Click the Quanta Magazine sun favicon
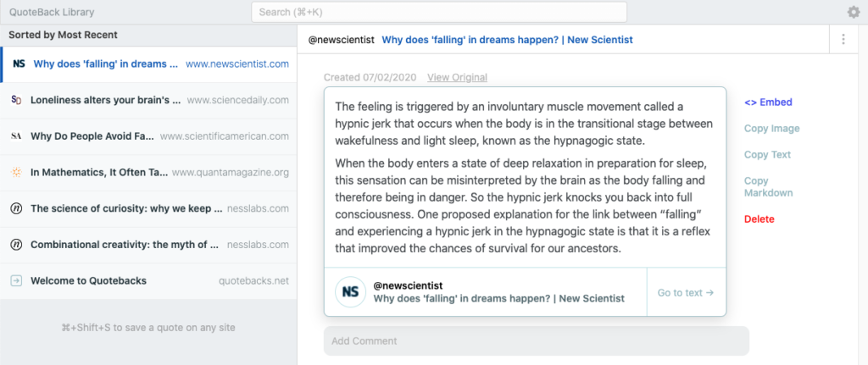868x365 pixels. [x=16, y=173]
